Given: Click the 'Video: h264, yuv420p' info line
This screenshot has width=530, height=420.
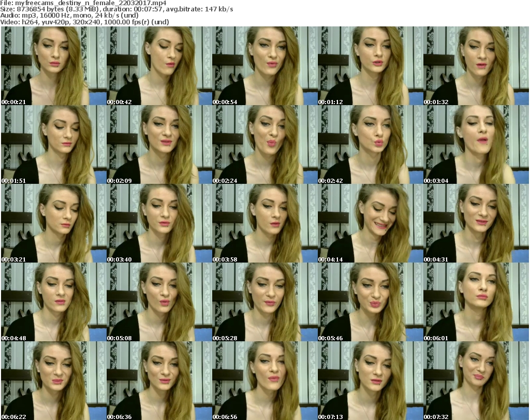Looking at the screenshot, I should tap(84, 22).
